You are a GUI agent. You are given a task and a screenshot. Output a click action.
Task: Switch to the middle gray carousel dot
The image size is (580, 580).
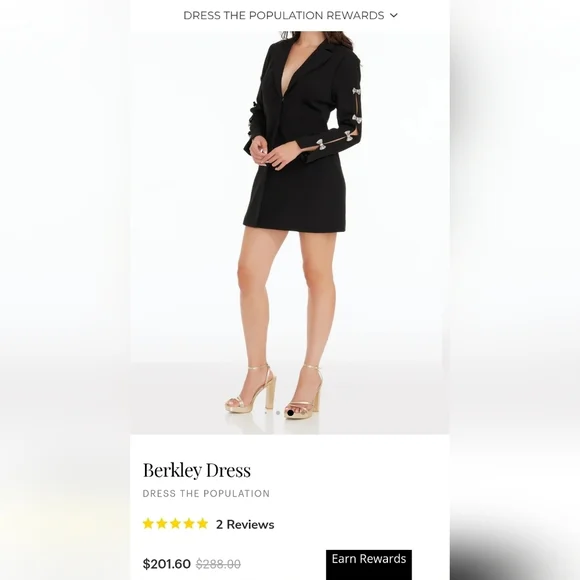(278, 412)
